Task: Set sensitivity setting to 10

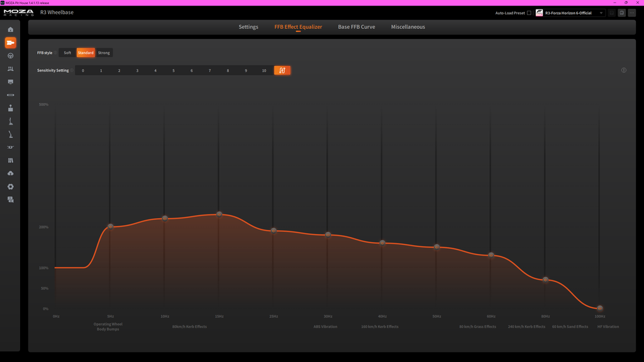Action: [x=264, y=70]
